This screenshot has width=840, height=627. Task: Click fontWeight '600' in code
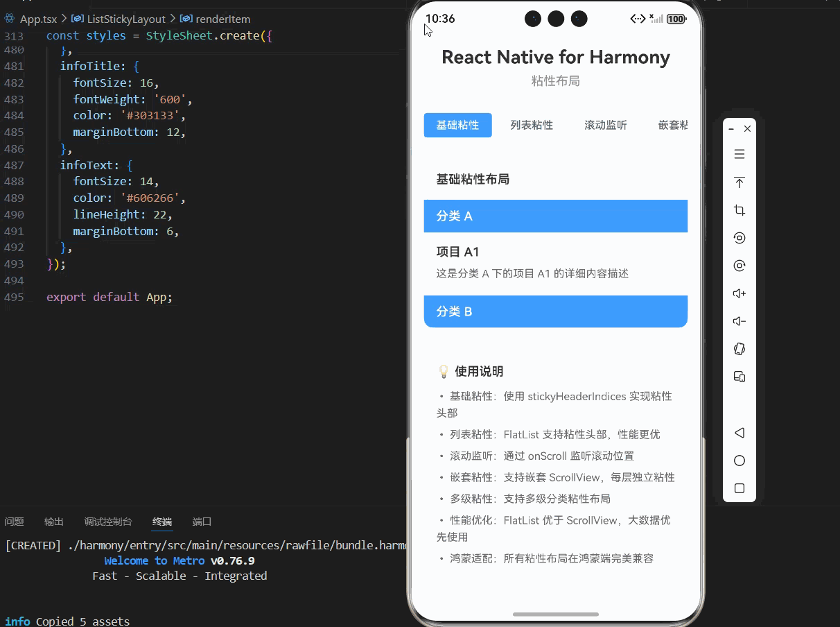[133, 99]
